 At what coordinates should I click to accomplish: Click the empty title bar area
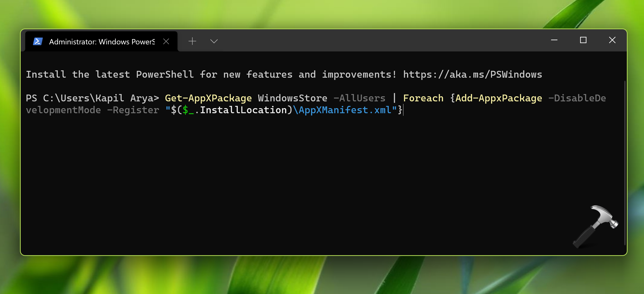point(379,41)
